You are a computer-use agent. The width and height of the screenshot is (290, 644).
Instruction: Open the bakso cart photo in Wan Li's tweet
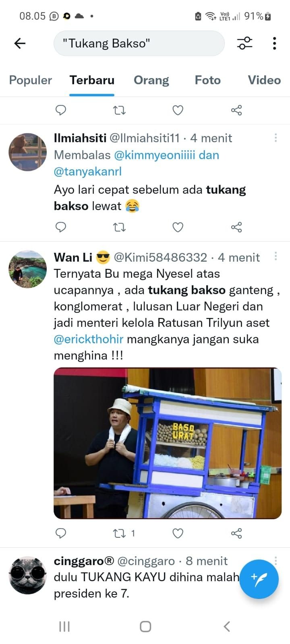click(168, 443)
